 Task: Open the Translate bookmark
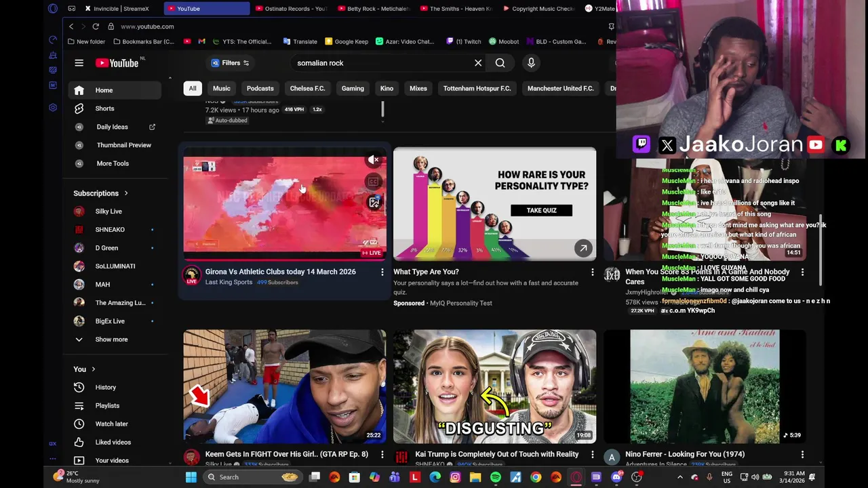click(x=300, y=41)
